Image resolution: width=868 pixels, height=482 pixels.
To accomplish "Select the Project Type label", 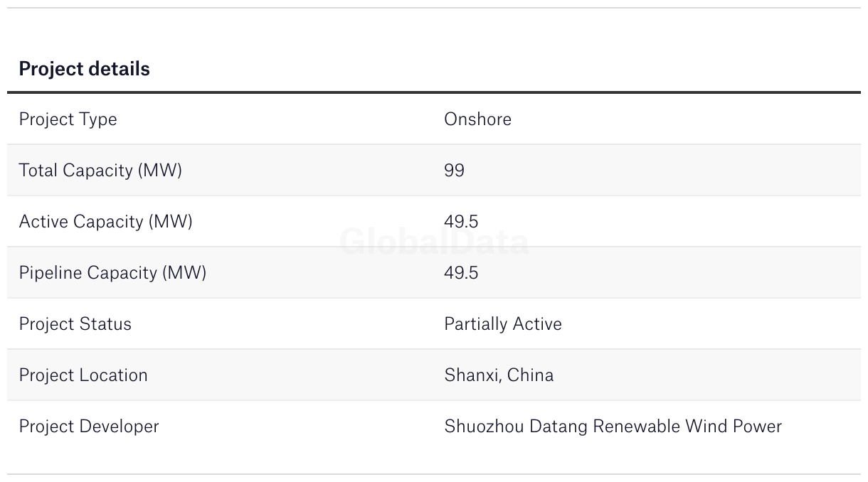I will click(68, 119).
